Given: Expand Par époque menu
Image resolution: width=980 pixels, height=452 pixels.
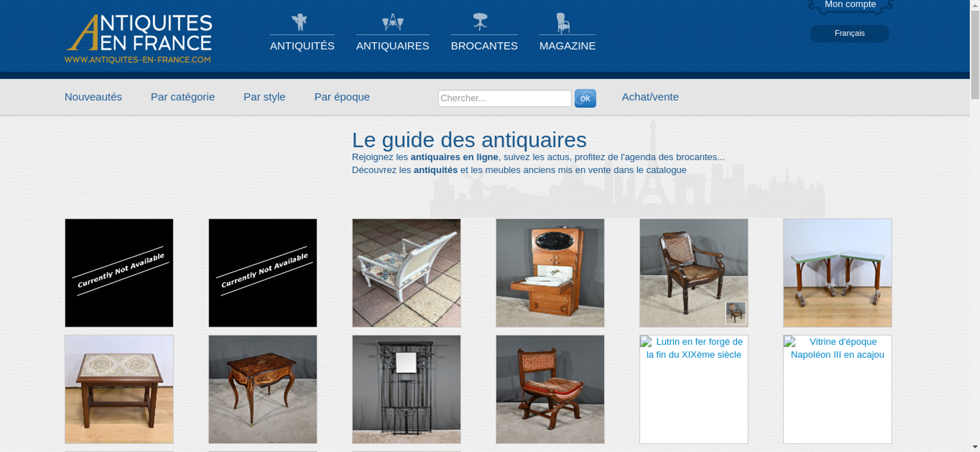Looking at the screenshot, I should point(342,97).
